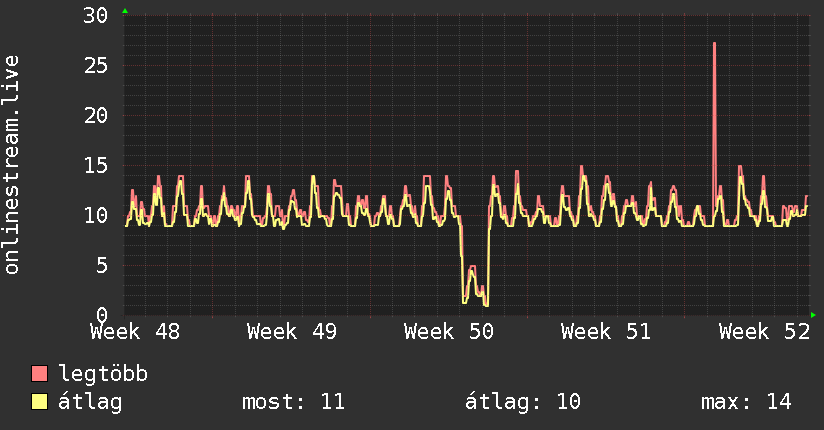Click the green arrow at top of y-axis
Screen dimensions: 824x430
click(x=125, y=11)
